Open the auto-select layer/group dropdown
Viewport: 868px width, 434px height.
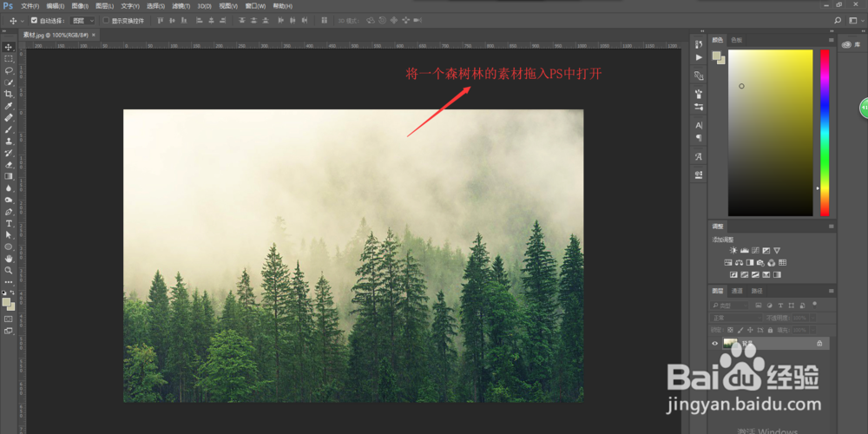tap(83, 21)
